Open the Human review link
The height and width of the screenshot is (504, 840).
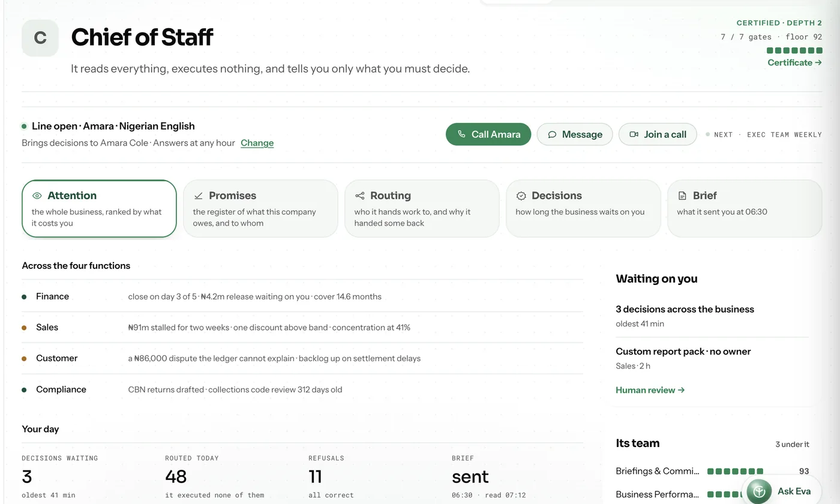[650, 390]
